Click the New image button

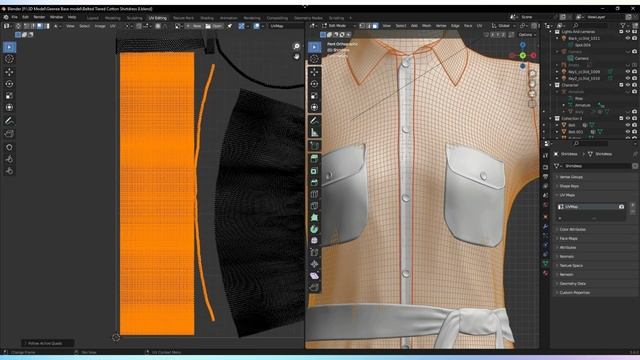click(194, 26)
